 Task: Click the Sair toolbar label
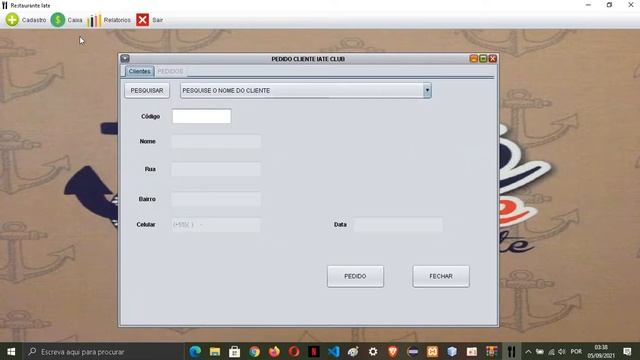pos(158,20)
